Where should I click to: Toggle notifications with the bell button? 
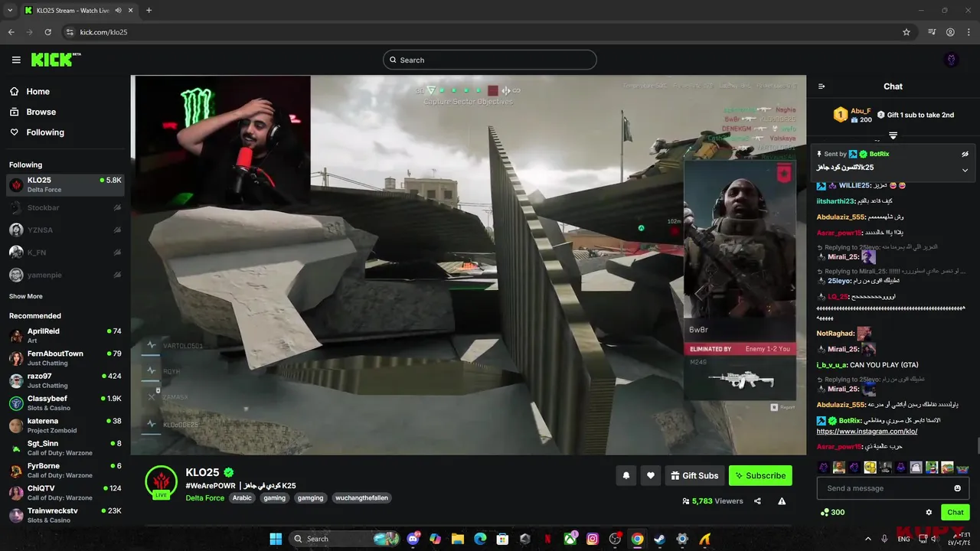coord(626,475)
